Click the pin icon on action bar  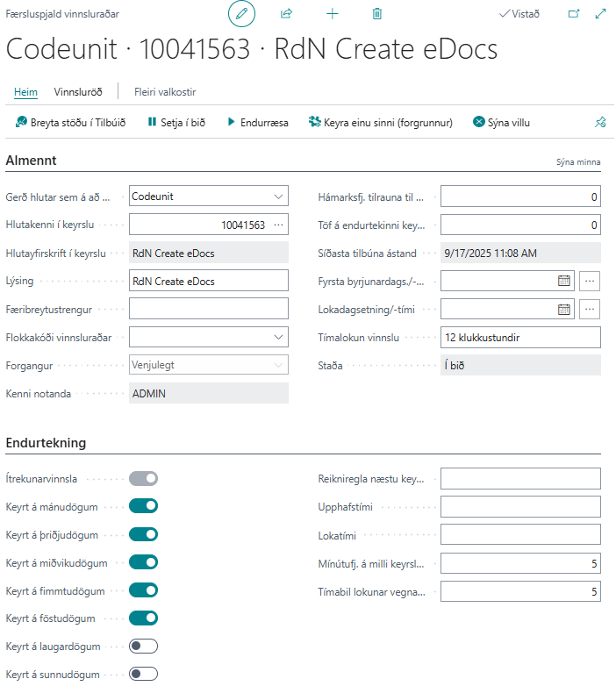coord(600,123)
